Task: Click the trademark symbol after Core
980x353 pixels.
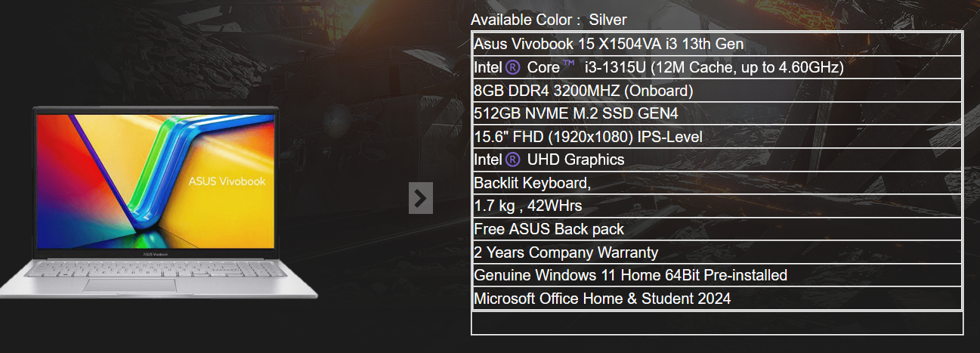Action: pyautogui.click(x=570, y=66)
